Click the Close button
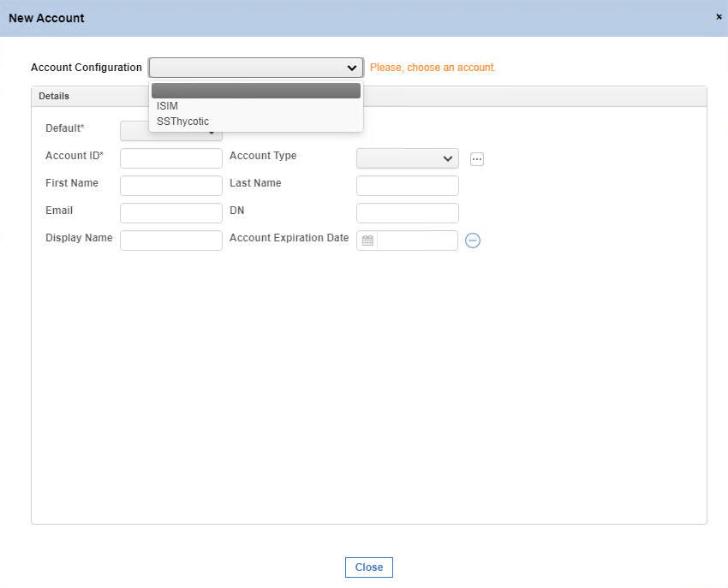The image size is (728, 588). [369, 567]
